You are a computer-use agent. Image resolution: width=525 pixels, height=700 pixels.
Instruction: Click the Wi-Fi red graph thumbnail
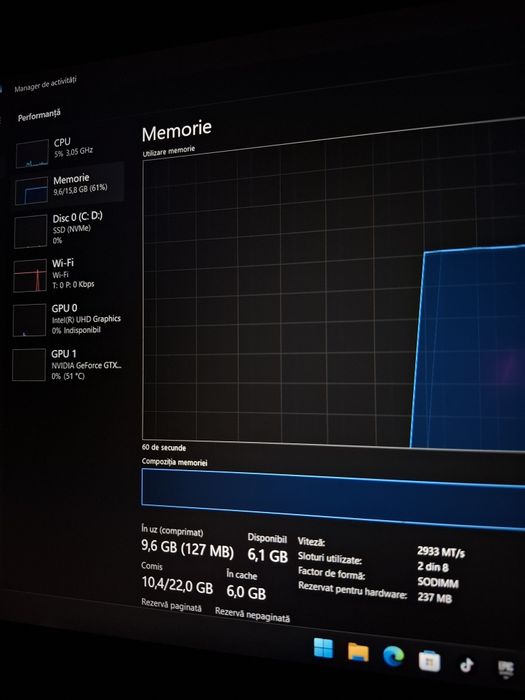tap(30, 275)
